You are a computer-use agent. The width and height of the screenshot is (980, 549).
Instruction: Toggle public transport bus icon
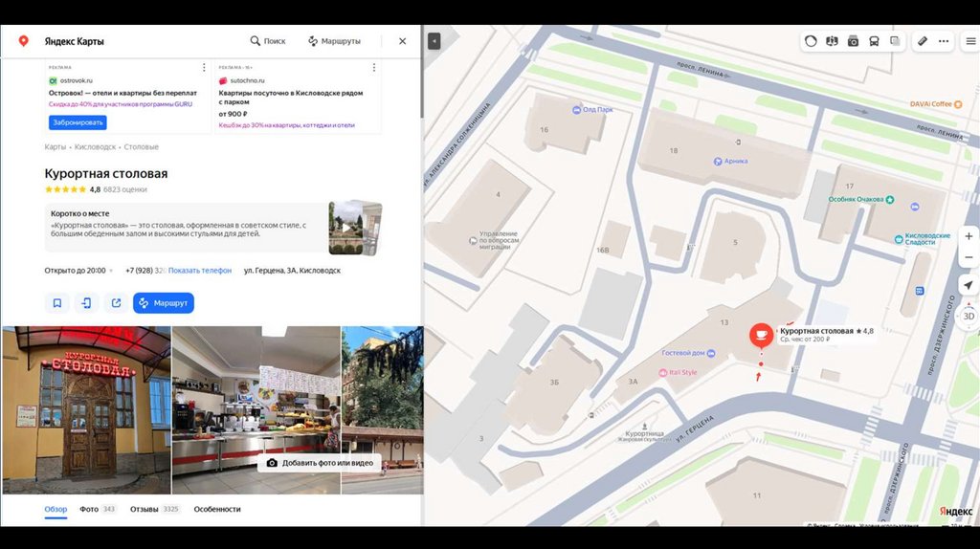875,41
